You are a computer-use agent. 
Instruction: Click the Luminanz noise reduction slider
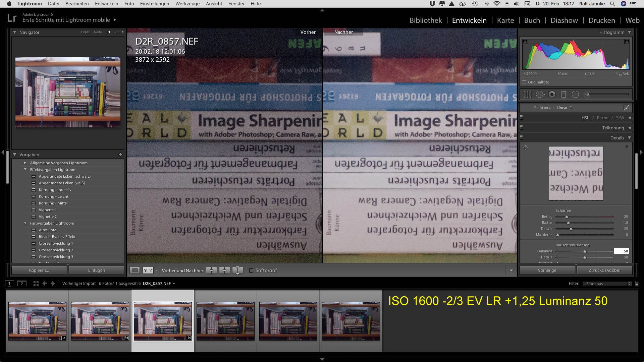coord(584,251)
